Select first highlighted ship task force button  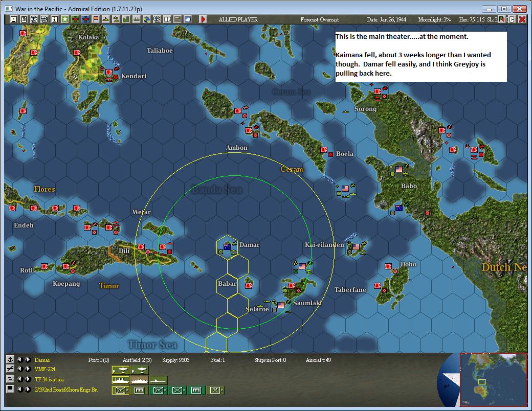(120, 380)
